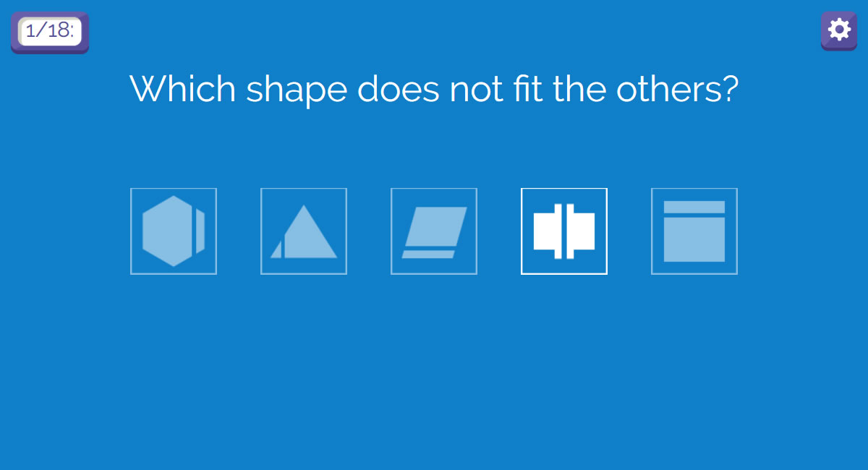Pick the parallelogram shape answer tile
Image resolution: width=868 pixels, height=470 pixels.
pos(434,231)
